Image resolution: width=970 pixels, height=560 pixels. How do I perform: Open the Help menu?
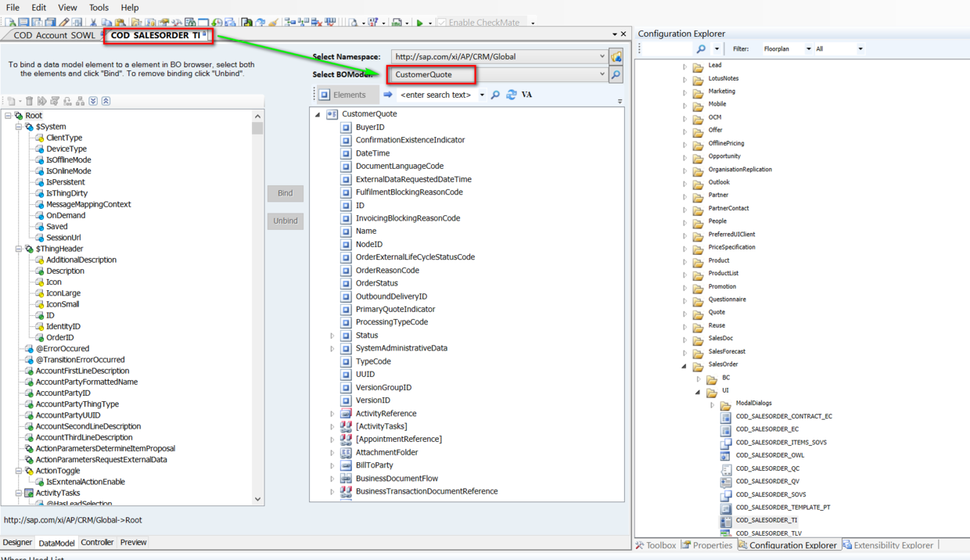click(130, 7)
